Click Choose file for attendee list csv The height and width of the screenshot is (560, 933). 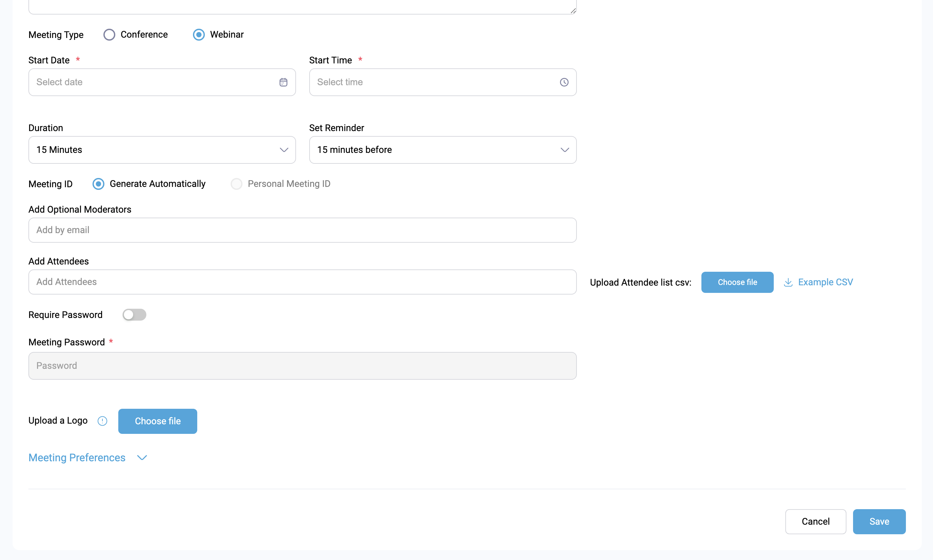click(x=737, y=282)
